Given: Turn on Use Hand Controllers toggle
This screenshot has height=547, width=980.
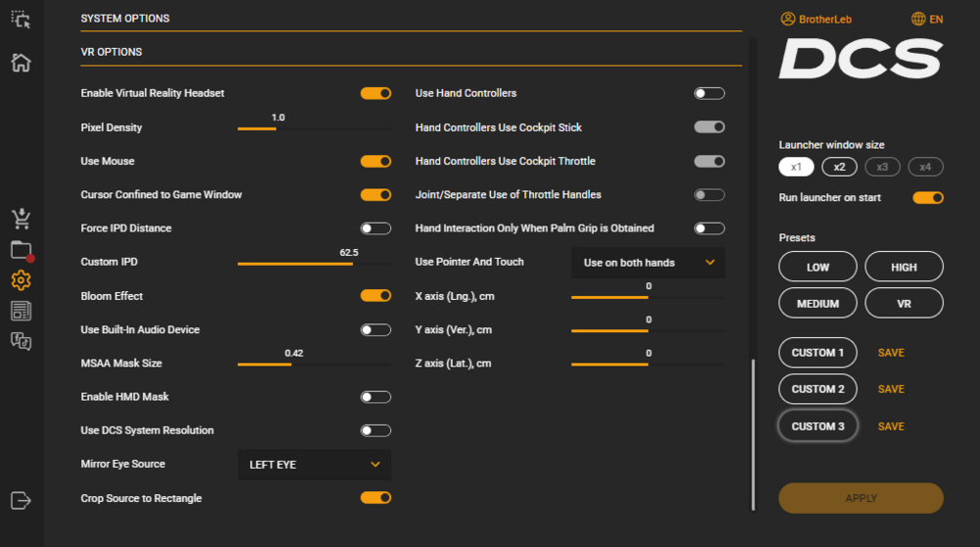Looking at the screenshot, I should 709,93.
